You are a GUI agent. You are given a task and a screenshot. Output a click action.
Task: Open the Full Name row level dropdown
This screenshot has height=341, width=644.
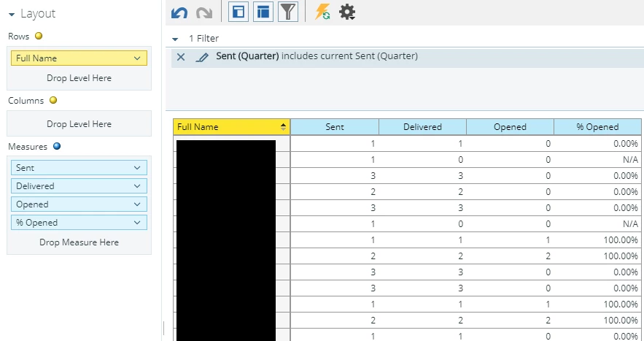coord(137,58)
